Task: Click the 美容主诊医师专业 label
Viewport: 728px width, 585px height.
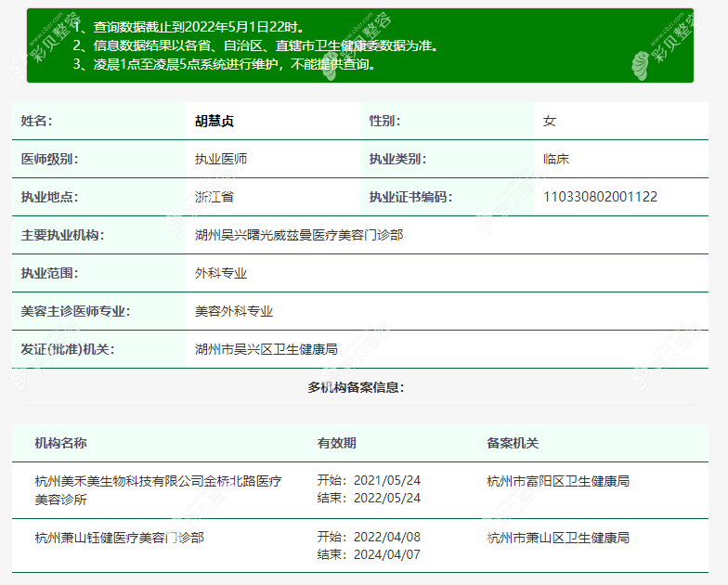Action: [x=76, y=312]
